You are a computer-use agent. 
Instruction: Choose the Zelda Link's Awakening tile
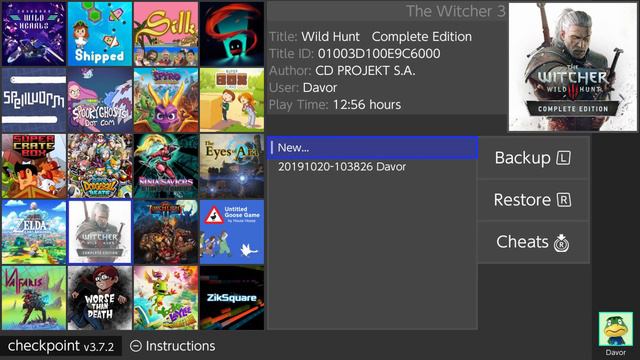point(33,232)
